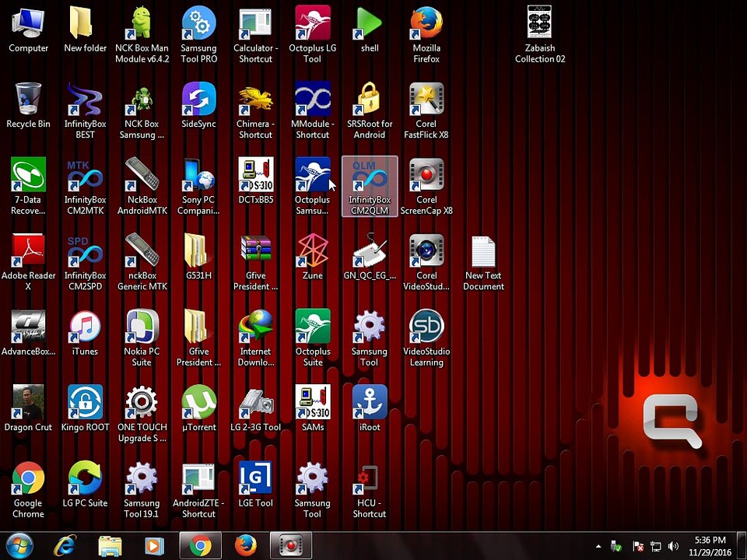The image size is (747, 560).
Task: Select the Corel ScreenCap X8 icon
Action: point(426,186)
